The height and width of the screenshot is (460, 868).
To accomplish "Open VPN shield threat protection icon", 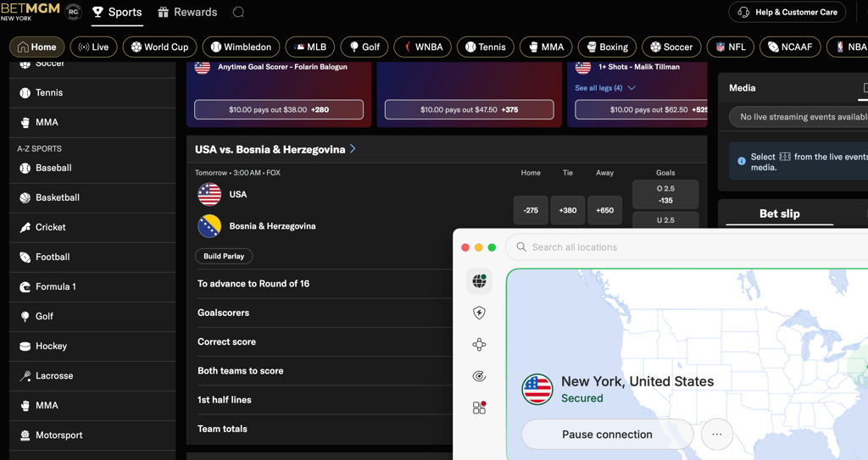I will (480, 313).
